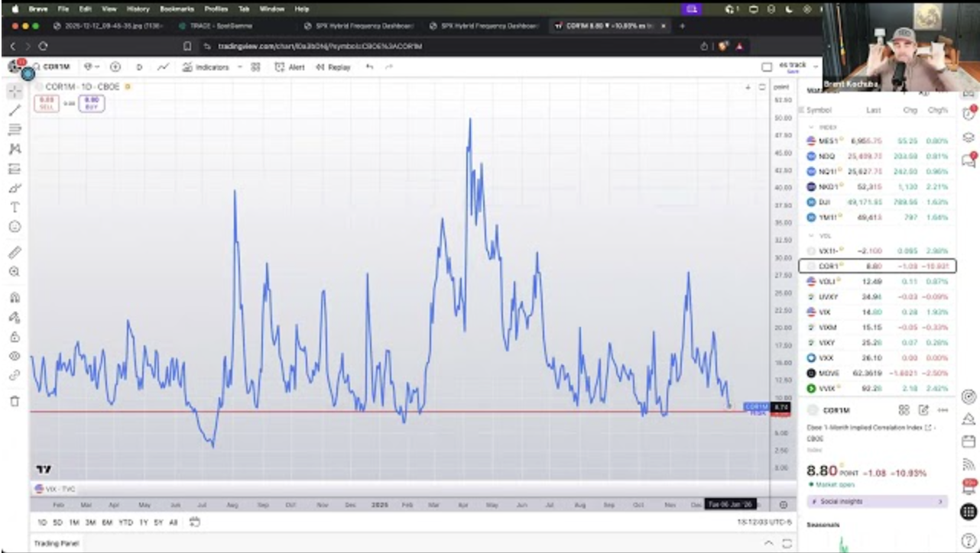Screen dimensions: 980x553
Task: Toggle lock all drawing tools
Action: click(x=15, y=337)
